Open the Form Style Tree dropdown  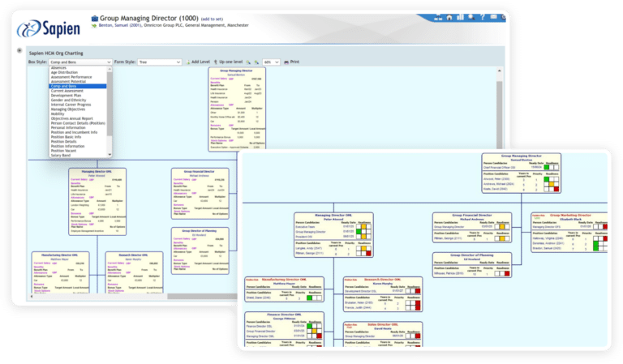pos(159,62)
